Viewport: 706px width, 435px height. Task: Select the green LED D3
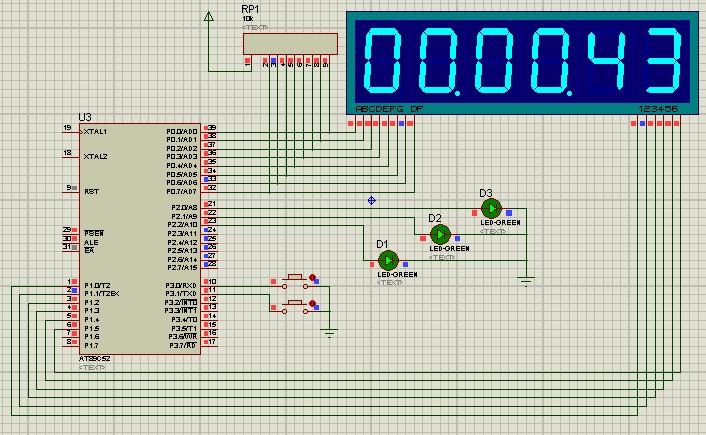click(491, 208)
